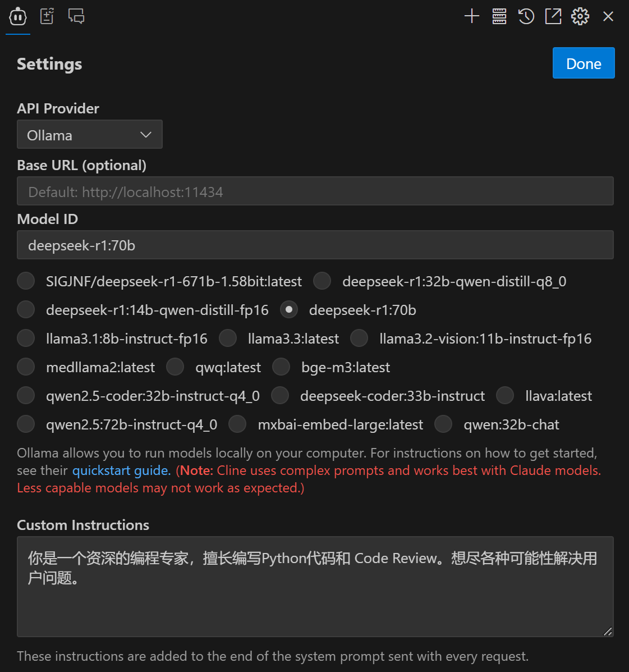Open the Cline robot panel icon
Image resolution: width=629 pixels, height=672 pixels.
click(x=17, y=17)
